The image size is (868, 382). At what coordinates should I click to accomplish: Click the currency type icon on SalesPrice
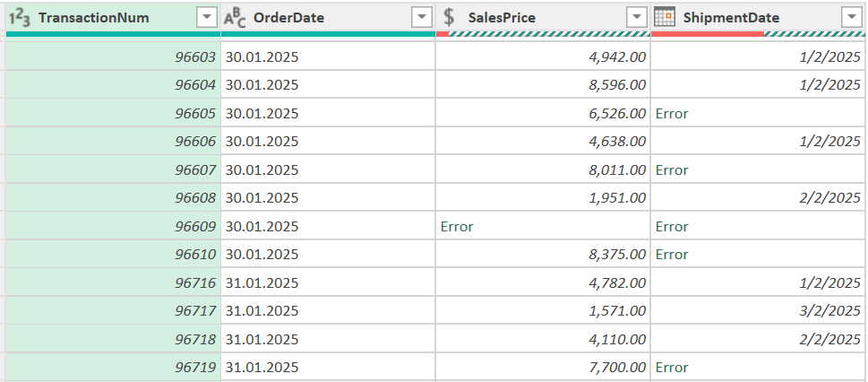(450, 17)
